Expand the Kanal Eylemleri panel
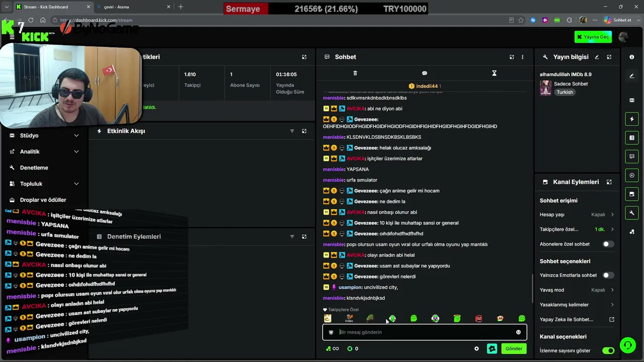This screenshot has width=644, height=362. coord(609,182)
